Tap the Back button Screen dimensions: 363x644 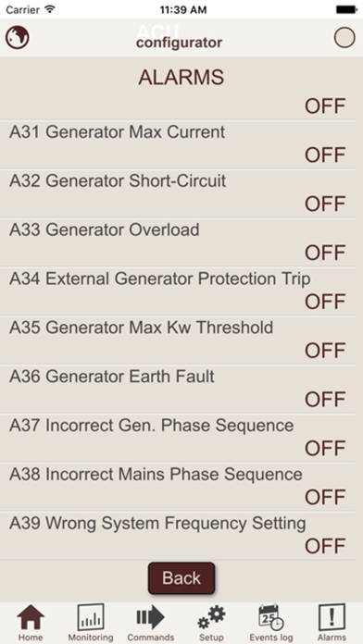point(181,578)
